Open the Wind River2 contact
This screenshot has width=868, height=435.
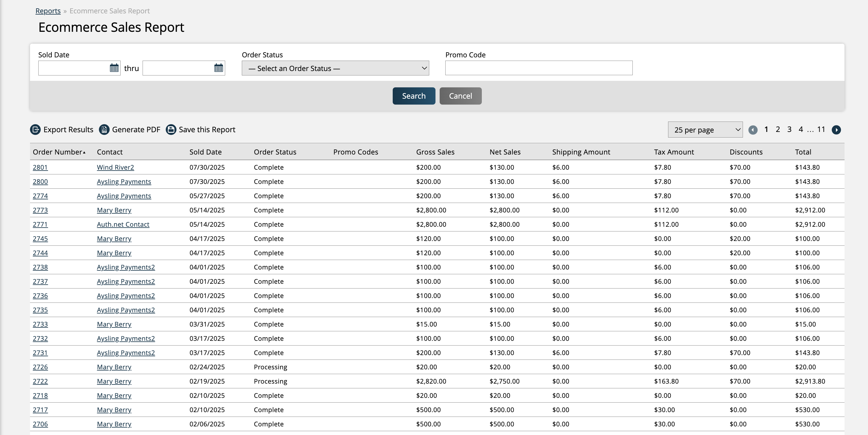[x=115, y=167]
